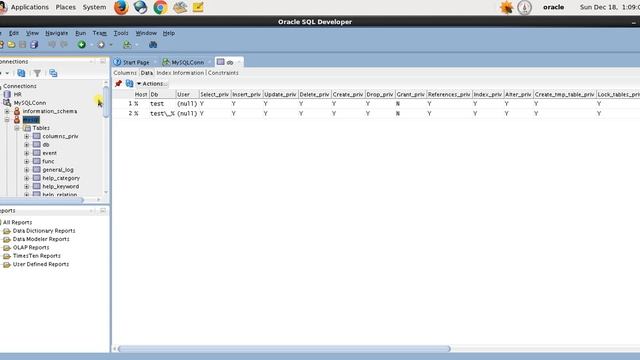Open TimesTen Reports folder
640x360 pixels.
coord(36,256)
